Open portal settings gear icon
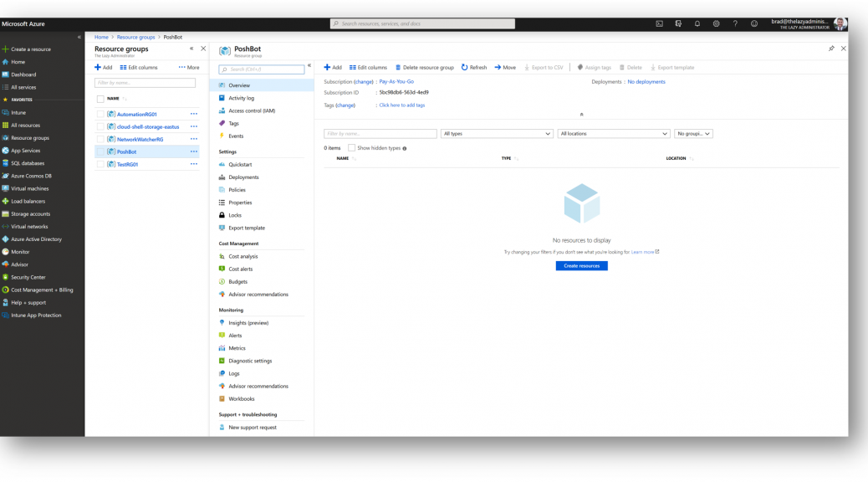Screen dimensions: 868x482 click(717, 23)
